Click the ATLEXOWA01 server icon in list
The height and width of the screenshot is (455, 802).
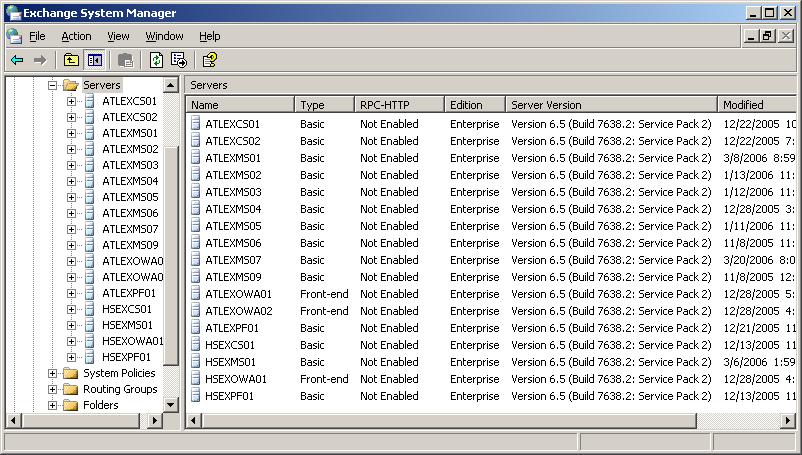click(x=195, y=294)
